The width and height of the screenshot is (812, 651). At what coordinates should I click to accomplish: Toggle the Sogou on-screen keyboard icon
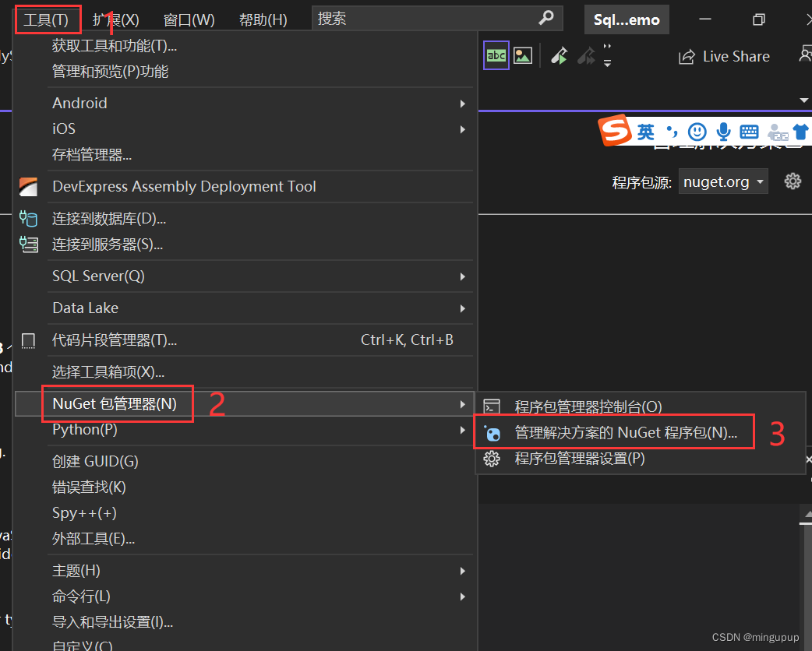pyautogui.click(x=749, y=132)
